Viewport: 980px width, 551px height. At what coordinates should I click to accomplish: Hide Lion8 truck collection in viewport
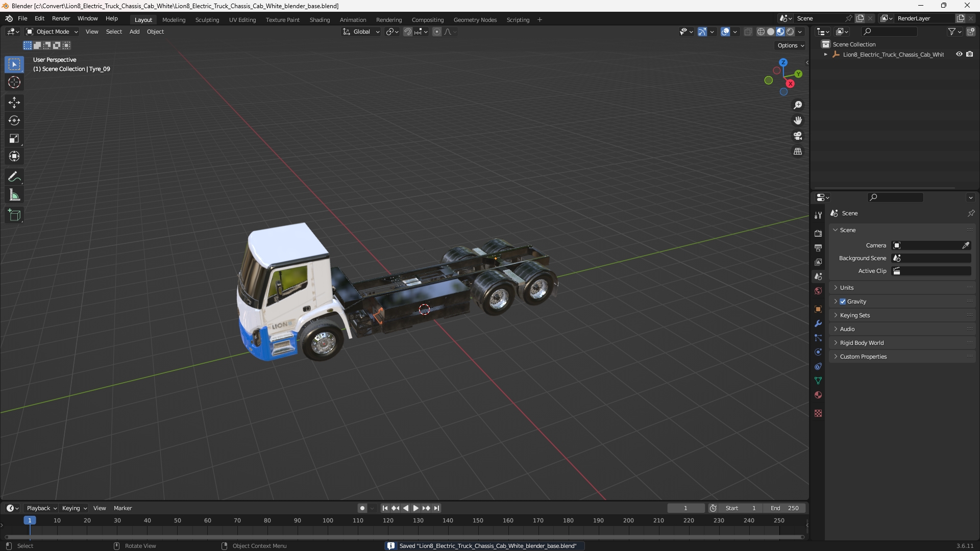(x=959, y=54)
